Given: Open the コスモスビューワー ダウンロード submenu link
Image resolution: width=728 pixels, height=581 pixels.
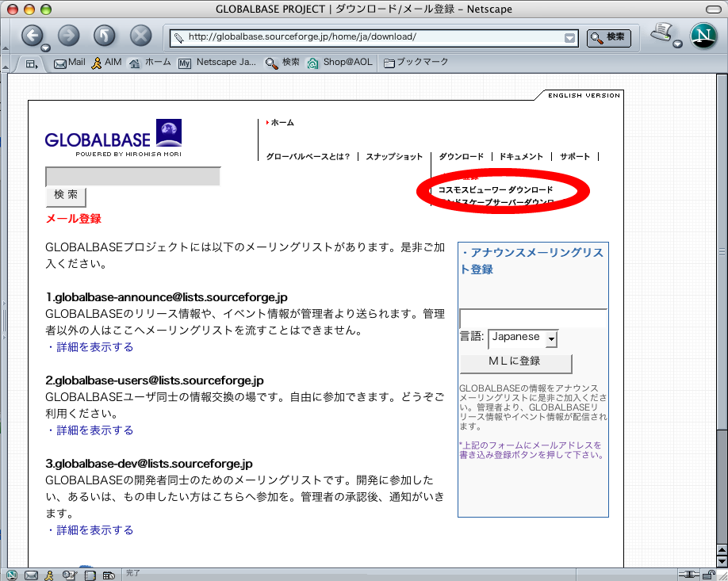Looking at the screenshot, I should pos(496,189).
